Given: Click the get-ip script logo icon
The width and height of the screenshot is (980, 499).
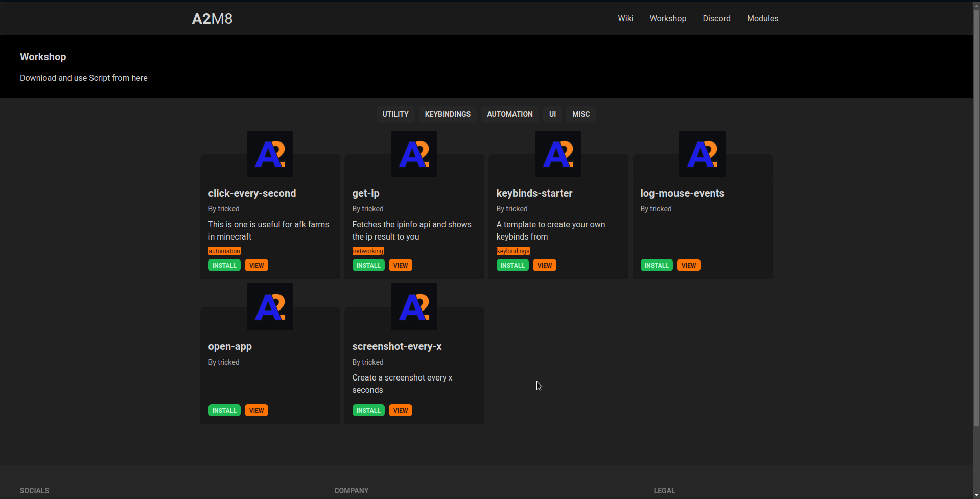Looking at the screenshot, I should tap(414, 154).
